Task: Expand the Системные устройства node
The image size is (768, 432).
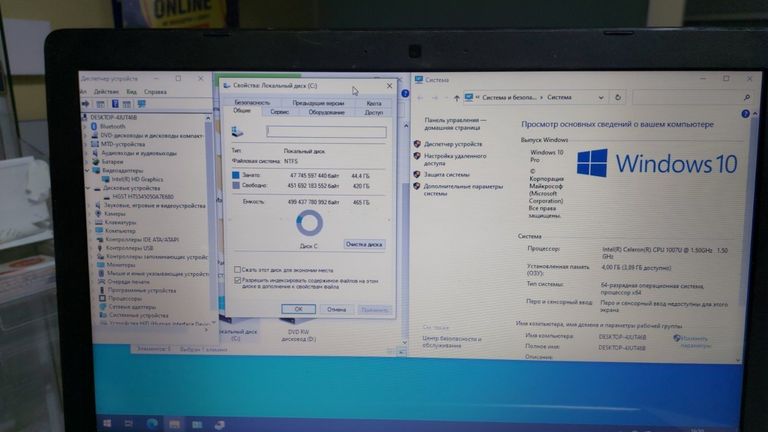Action: pos(93,315)
